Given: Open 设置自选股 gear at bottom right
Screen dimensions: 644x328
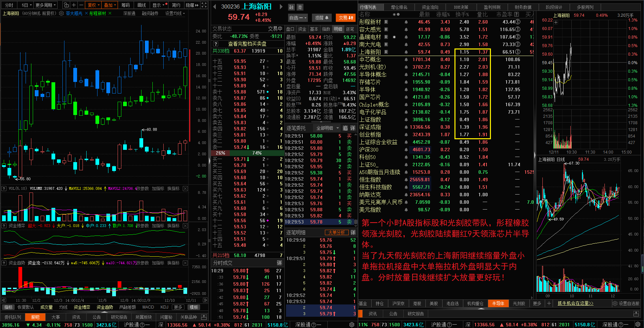Looking at the screenshot, I should 626,303.
